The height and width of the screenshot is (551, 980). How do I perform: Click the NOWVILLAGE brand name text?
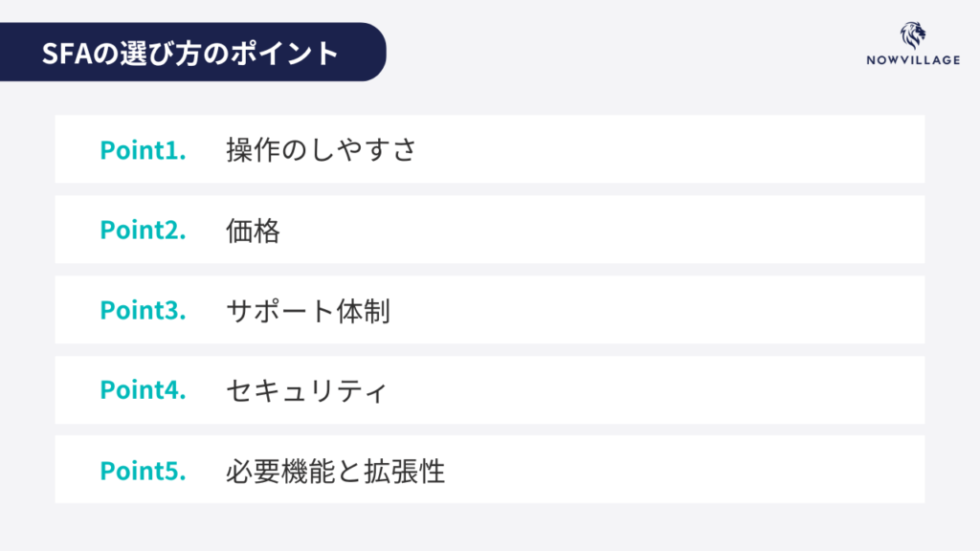[x=912, y=63]
